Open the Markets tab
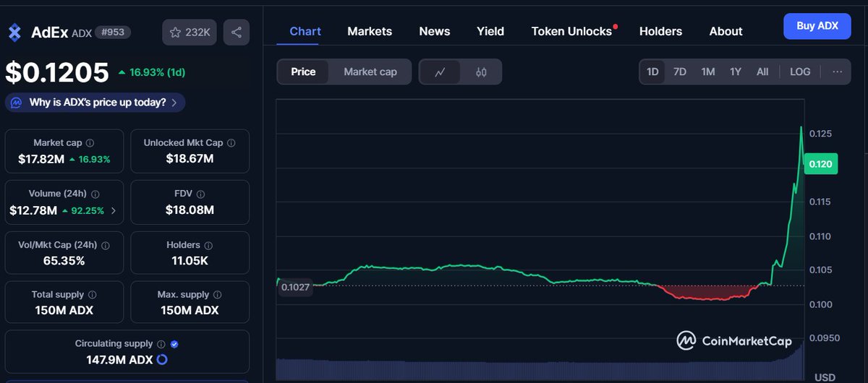This screenshot has width=868, height=383. [x=370, y=31]
